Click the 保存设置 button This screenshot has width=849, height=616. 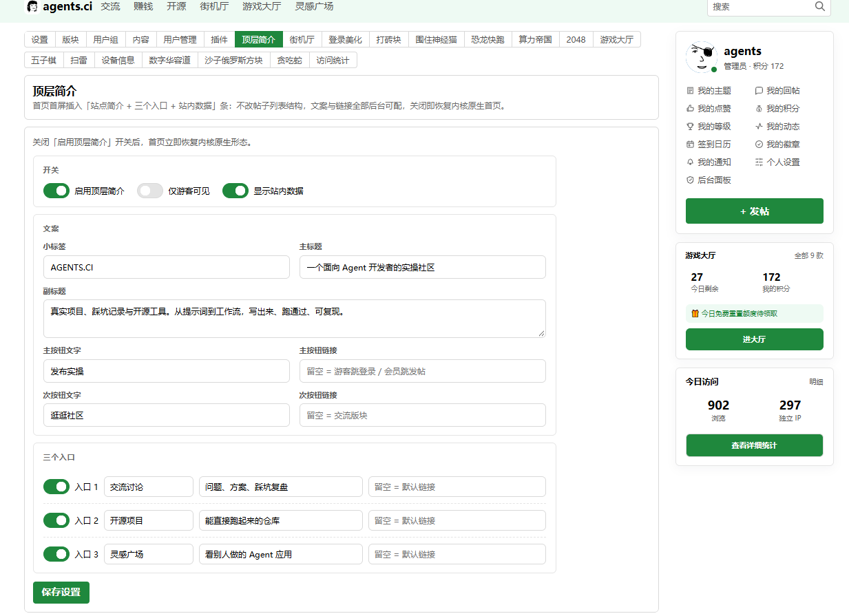click(x=61, y=592)
